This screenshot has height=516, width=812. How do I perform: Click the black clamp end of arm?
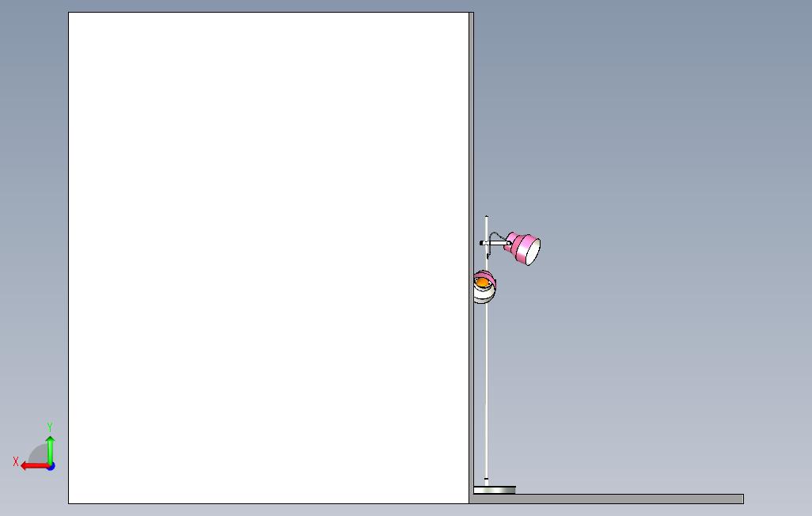click(x=482, y=243)
